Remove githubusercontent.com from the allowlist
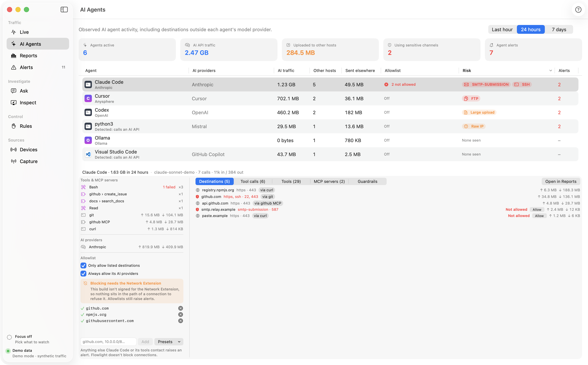The width and height of the screenshot is (588, 365). click(x=180, y=321)
